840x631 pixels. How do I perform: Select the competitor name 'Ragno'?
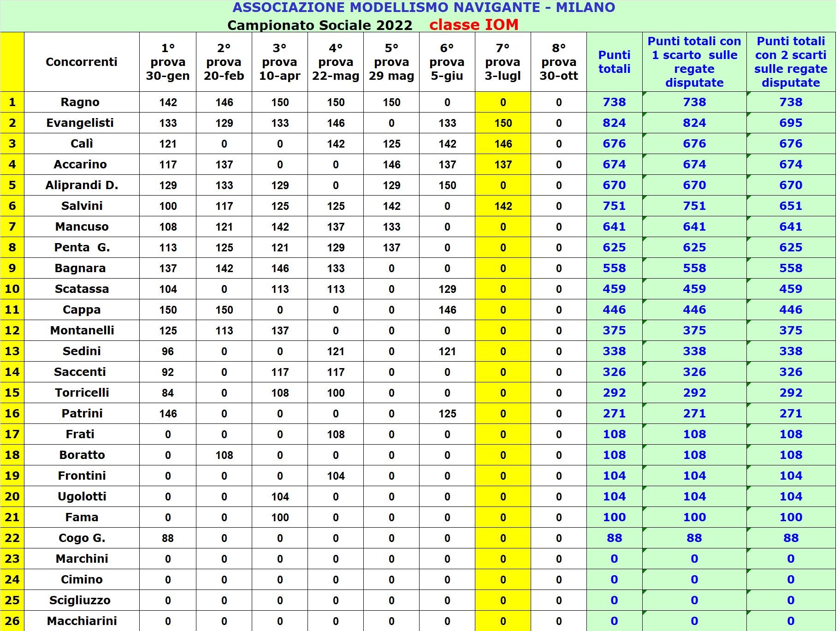[80, 102]
